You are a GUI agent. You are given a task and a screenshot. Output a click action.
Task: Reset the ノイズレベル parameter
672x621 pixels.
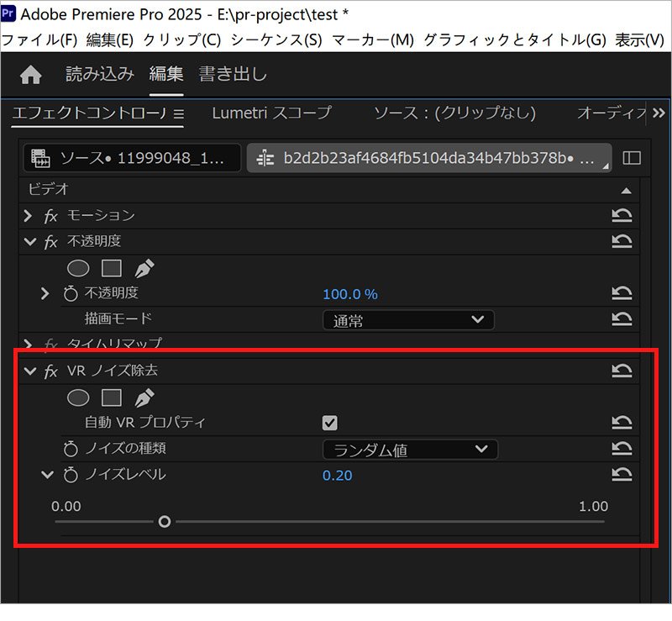[x=622, y=475]
